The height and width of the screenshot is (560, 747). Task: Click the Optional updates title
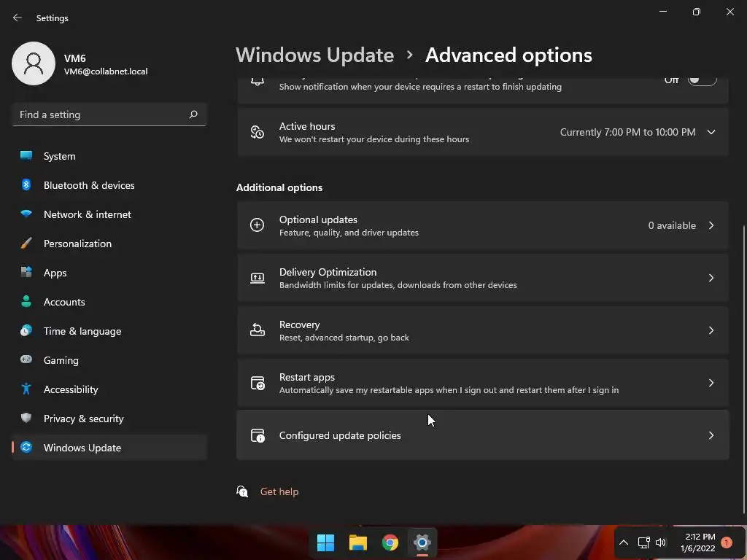tap(318, 219)
